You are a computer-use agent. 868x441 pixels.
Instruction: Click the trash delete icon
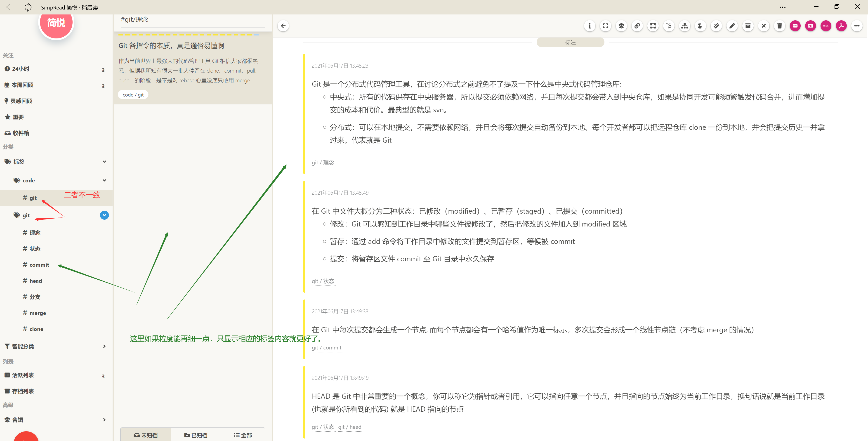[779, 26]
